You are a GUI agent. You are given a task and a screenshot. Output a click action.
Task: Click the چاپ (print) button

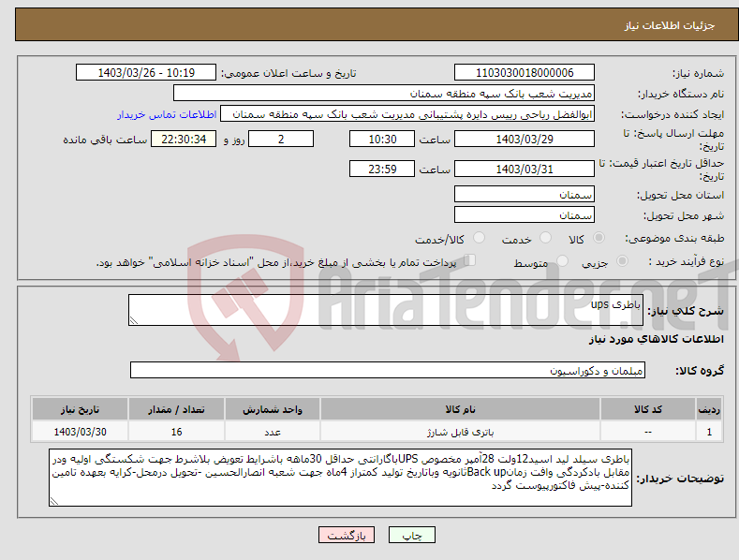pyautogui.click(x=411, y=535)
